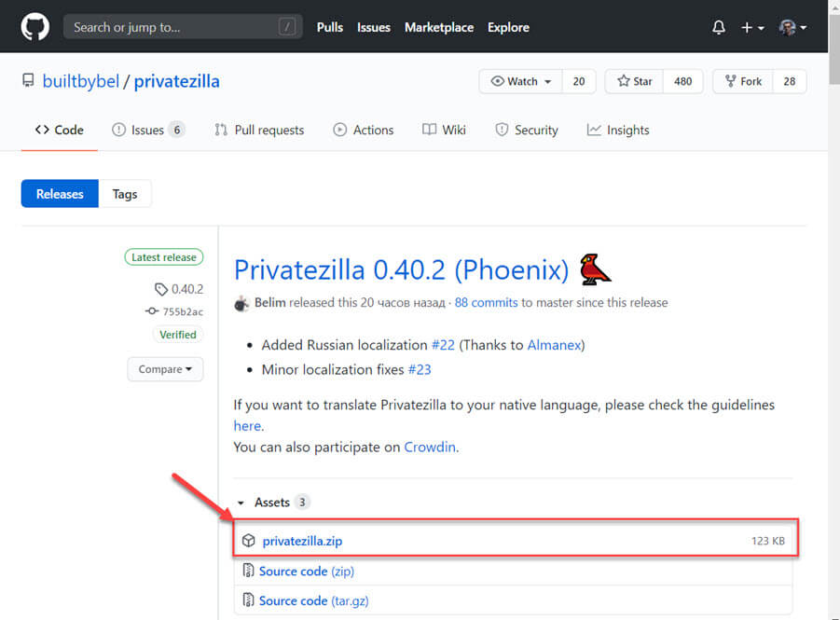Open the 0.40.2 tag link
The image size is (840, 620).
(179, 289)
